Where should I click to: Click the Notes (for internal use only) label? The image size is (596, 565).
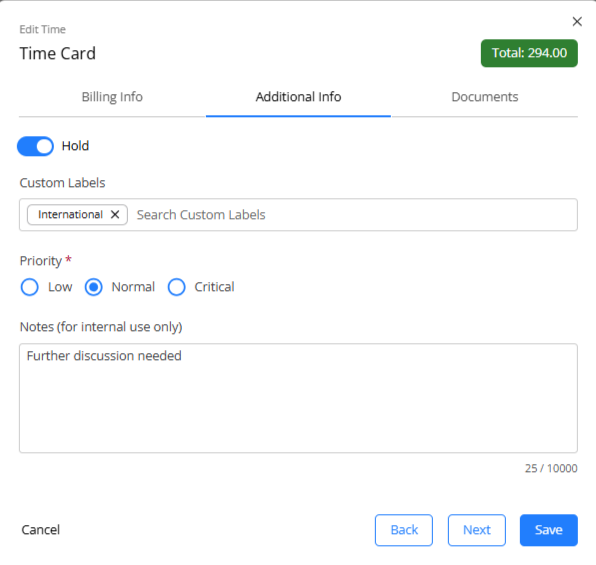[101, 327]
